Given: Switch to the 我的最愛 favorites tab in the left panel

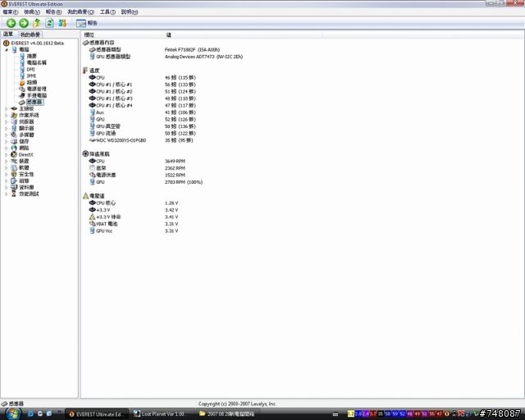Looking at the screenshot, I should [x=30, y=34].
